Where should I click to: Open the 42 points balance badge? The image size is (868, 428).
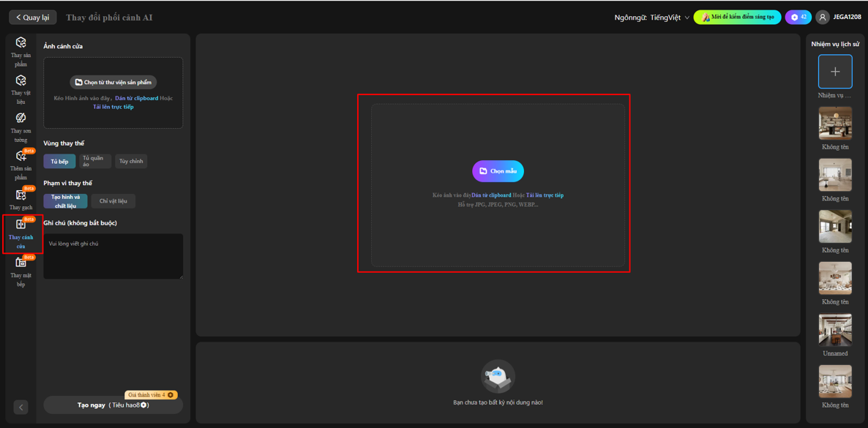click(x=798, y=17)
